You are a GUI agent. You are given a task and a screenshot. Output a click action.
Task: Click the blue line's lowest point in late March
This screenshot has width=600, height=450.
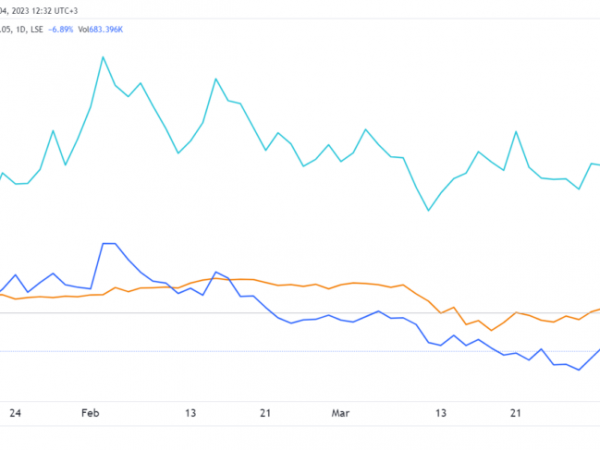click(579, 370)
